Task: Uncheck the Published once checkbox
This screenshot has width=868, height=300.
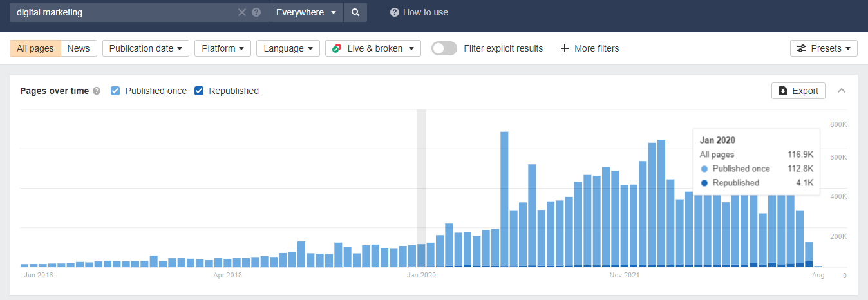Action: [x=116, y=91]
